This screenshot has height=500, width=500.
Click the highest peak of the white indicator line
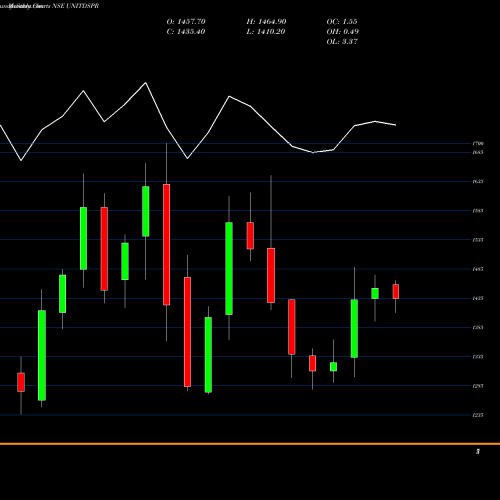[146, 83]
